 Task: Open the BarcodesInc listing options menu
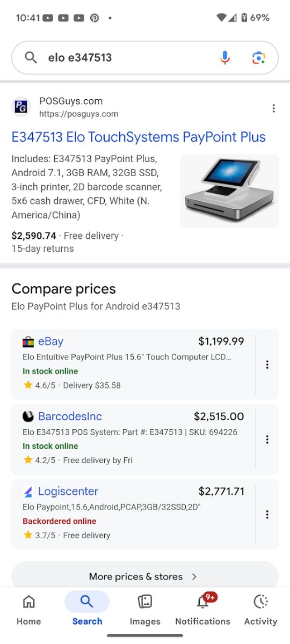point(267,440)
